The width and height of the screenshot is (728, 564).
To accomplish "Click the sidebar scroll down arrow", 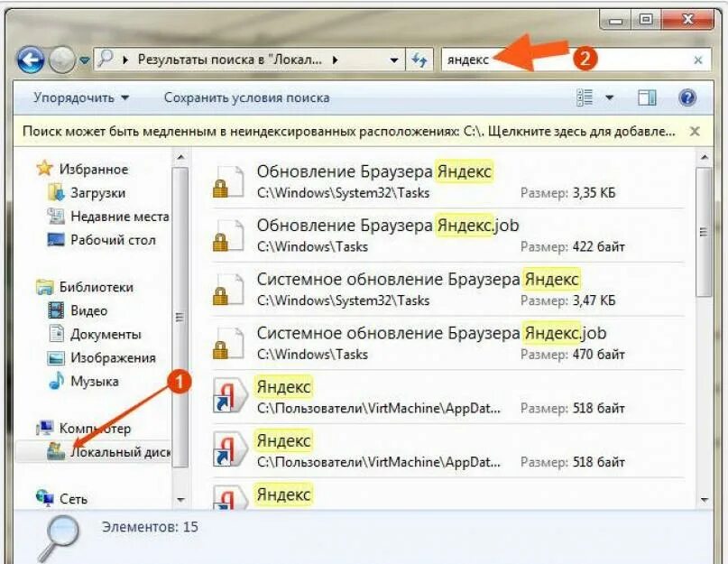I will pos(180,500).
